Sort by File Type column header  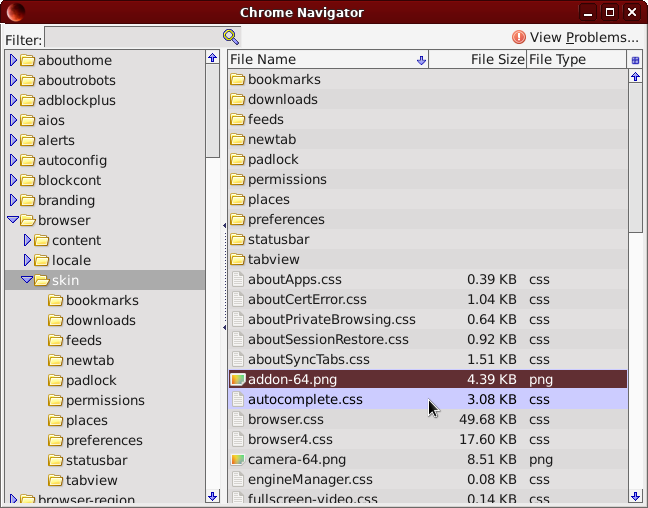tap(577, 60)
